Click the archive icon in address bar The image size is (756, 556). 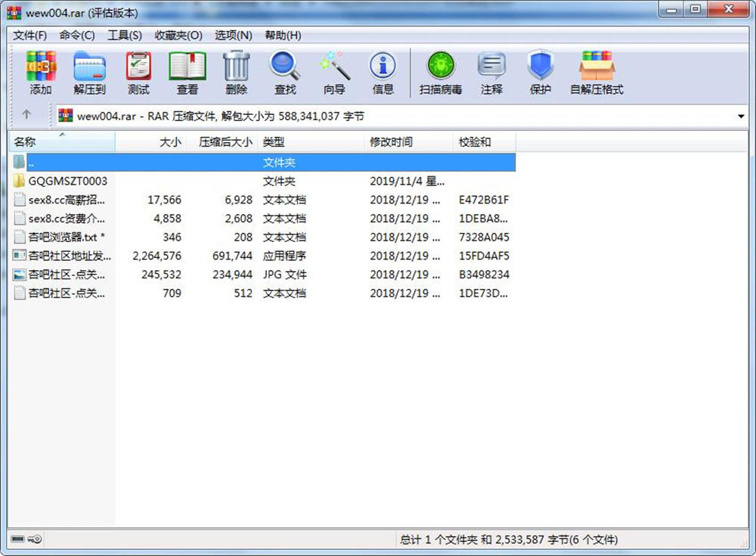click(66, 116)
